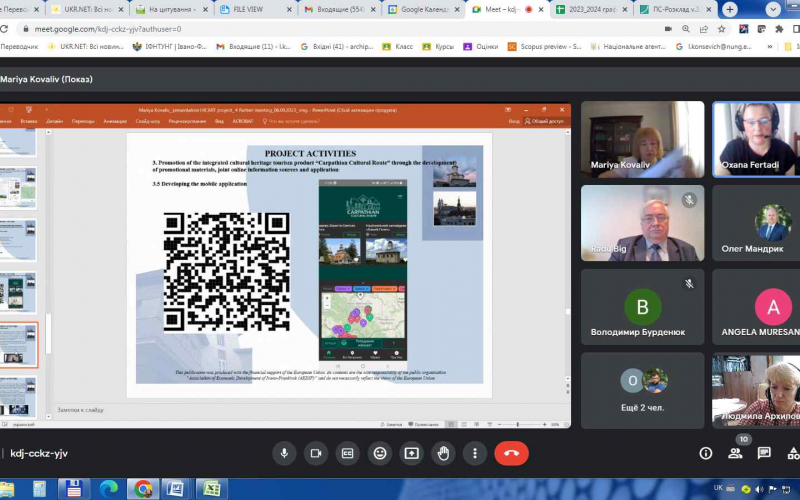Select Radu Big's video tile
This screenshot has width=800, height=500.
pyautogui.click(x=642, y=223)
